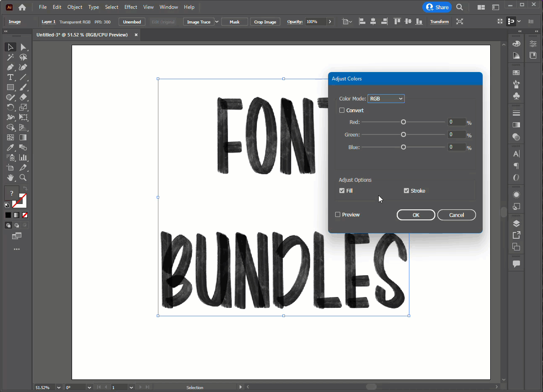This screenshot has height=392, width=543.
Task: Click the Mask button
Action: (x=235, y=22)
